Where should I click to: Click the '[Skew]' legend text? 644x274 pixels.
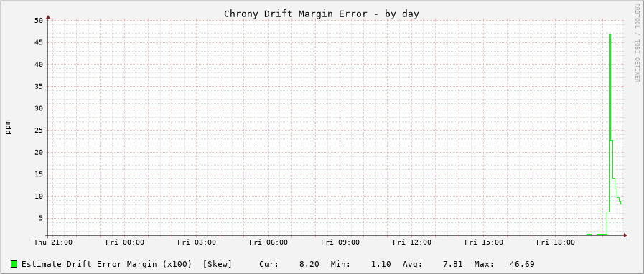[x=218, y=264]
